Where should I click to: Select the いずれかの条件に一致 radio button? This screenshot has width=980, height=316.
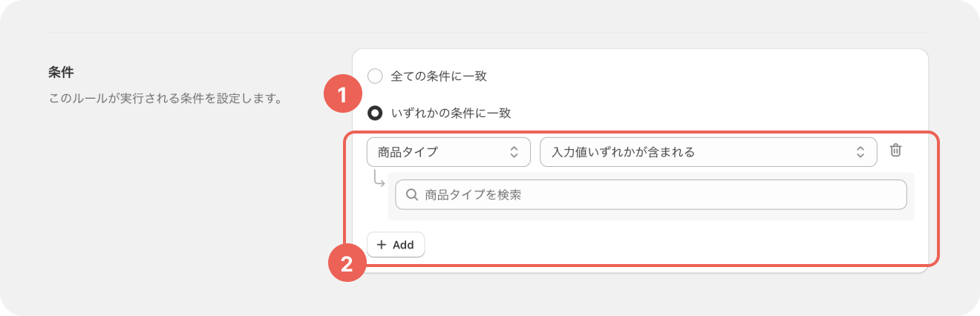(376, 113)
